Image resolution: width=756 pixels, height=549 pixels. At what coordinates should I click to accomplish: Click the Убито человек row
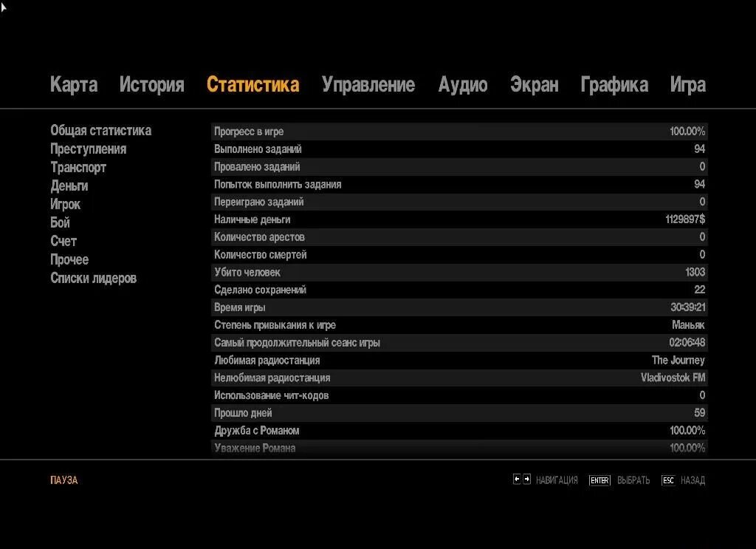pyautogui.click(x=459, y=272)
